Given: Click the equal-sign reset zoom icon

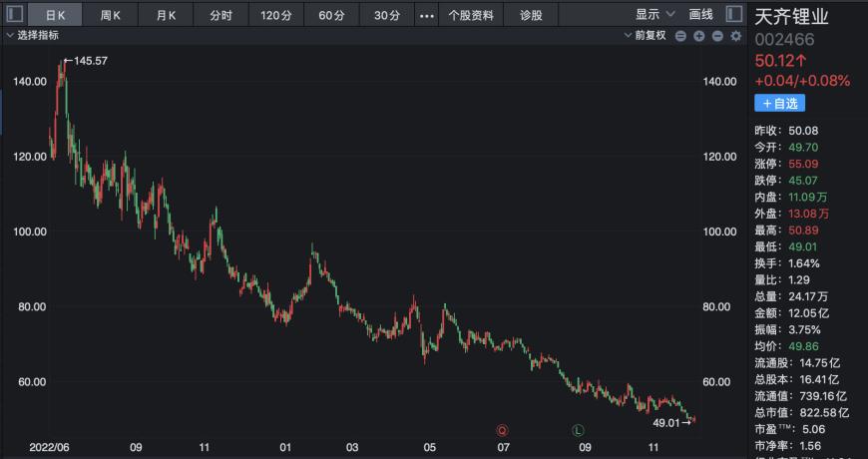Looking at the screenshot, I should click(x=680, y=36).
